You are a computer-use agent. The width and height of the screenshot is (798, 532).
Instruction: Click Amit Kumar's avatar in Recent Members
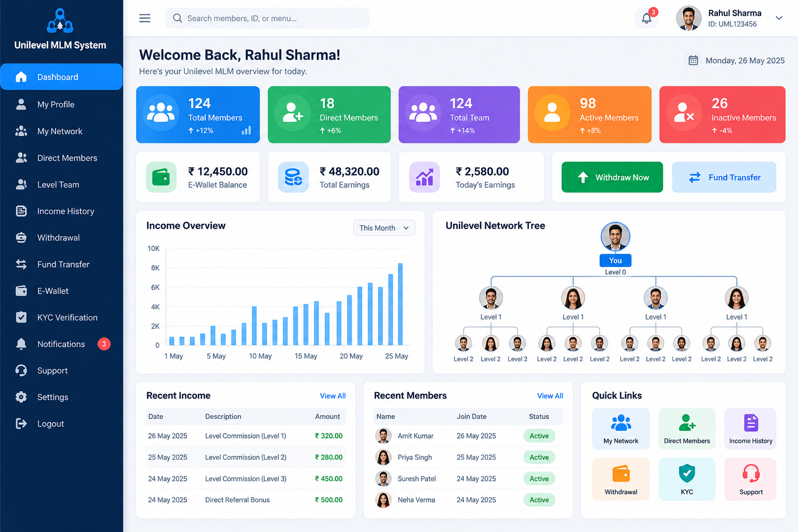(383, 436)
